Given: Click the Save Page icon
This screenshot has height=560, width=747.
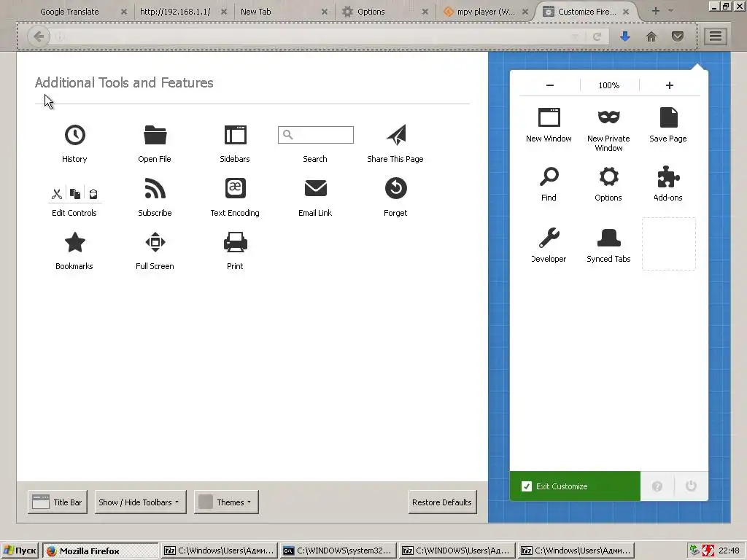Looking at the screenshot, I should 668,117.
